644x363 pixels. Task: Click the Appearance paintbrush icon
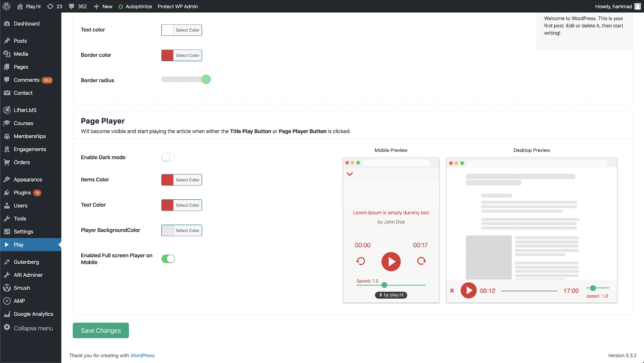coord(7,180)
